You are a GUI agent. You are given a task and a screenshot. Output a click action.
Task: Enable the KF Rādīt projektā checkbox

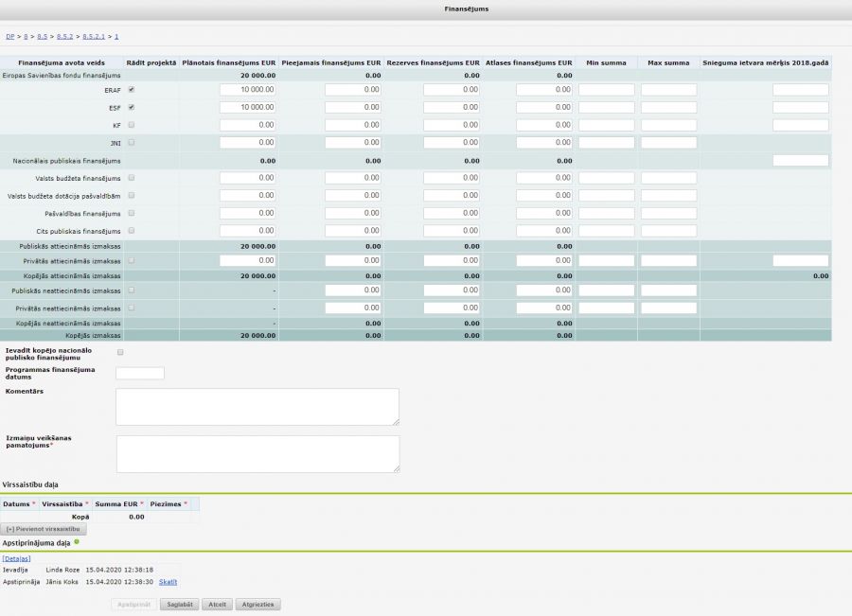[x=132, y=124]
